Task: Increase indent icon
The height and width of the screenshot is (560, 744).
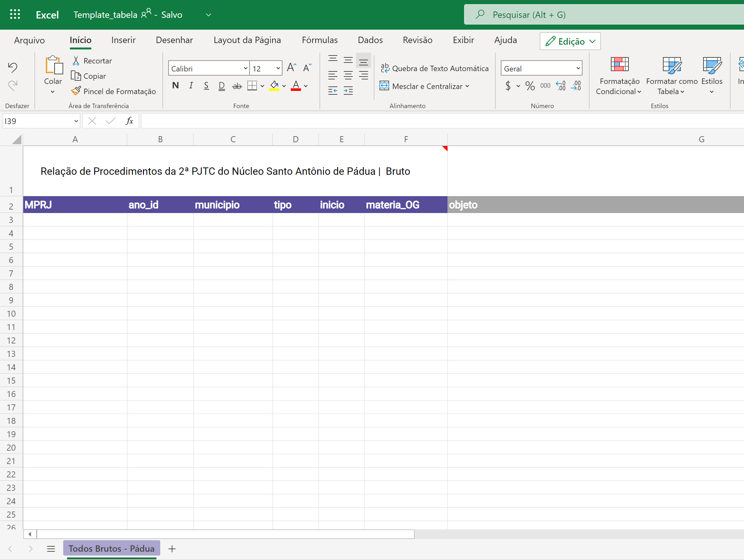Action: (348, 91)
